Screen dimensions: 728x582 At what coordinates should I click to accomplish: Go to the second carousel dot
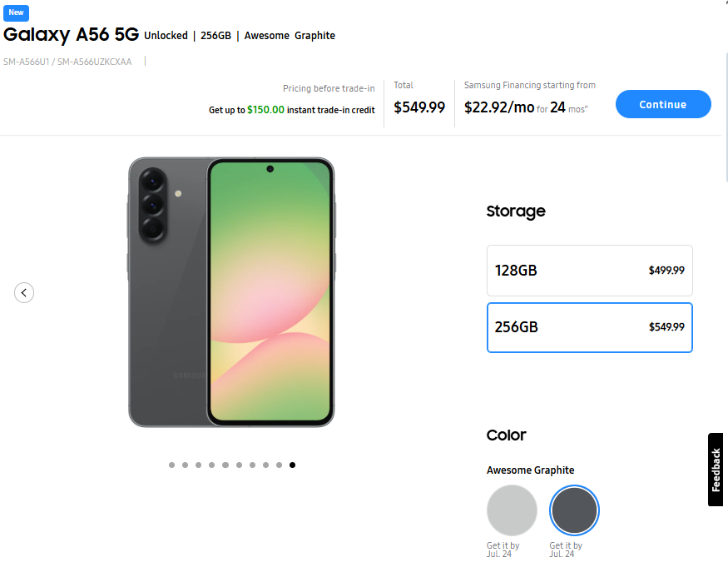click(185, 465)
